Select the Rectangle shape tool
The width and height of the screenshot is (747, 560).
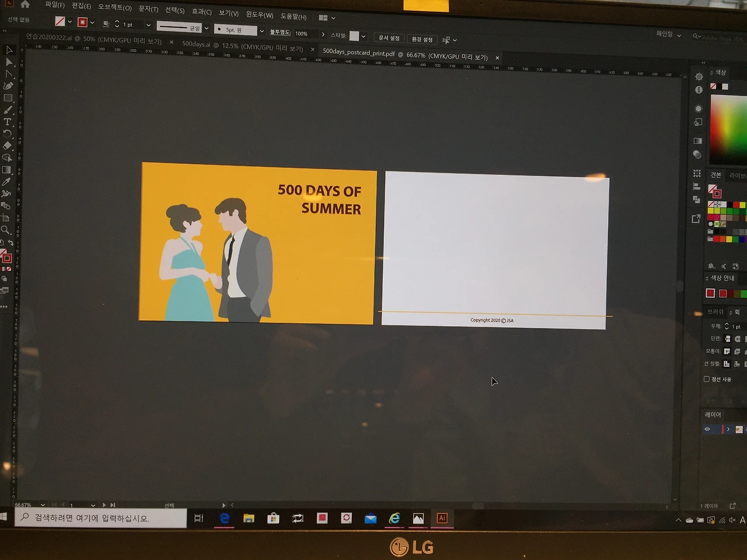8,98
